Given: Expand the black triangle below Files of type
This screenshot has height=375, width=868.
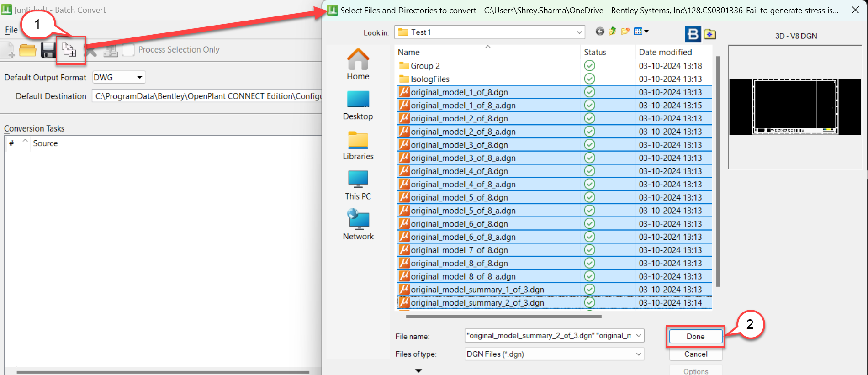Looking at the screenshot, I should (x=418, y=370).
